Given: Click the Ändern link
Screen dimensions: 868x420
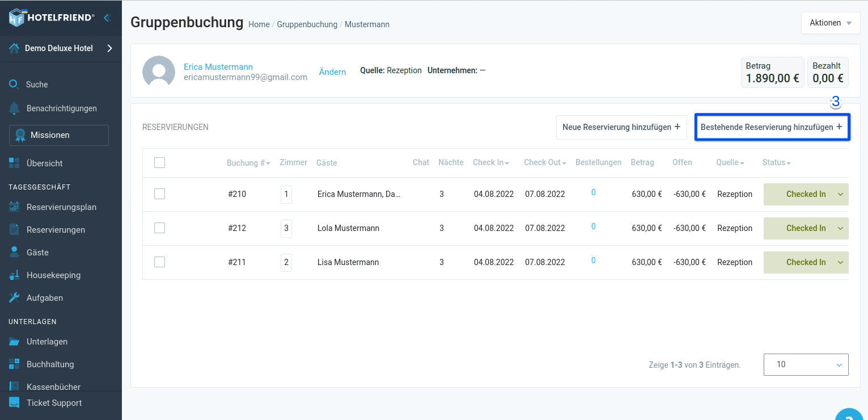Looking at the screenshot, I should [x=332, y=72].
